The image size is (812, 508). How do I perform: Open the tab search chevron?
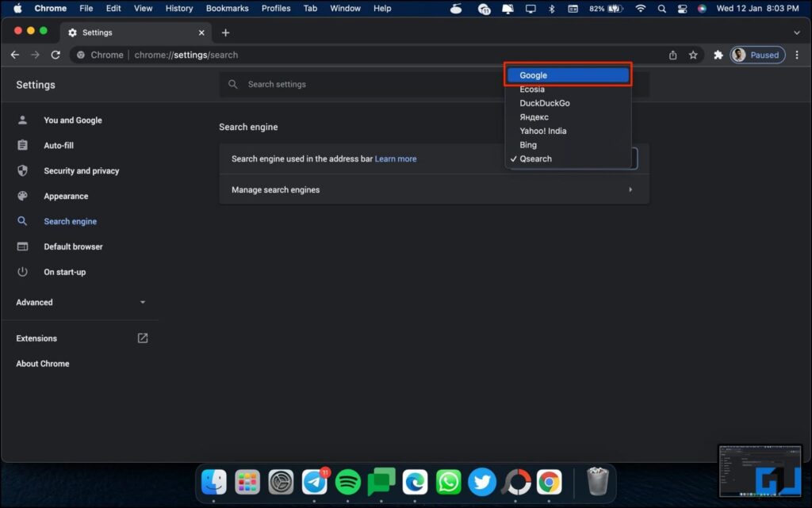coord(796,32)
